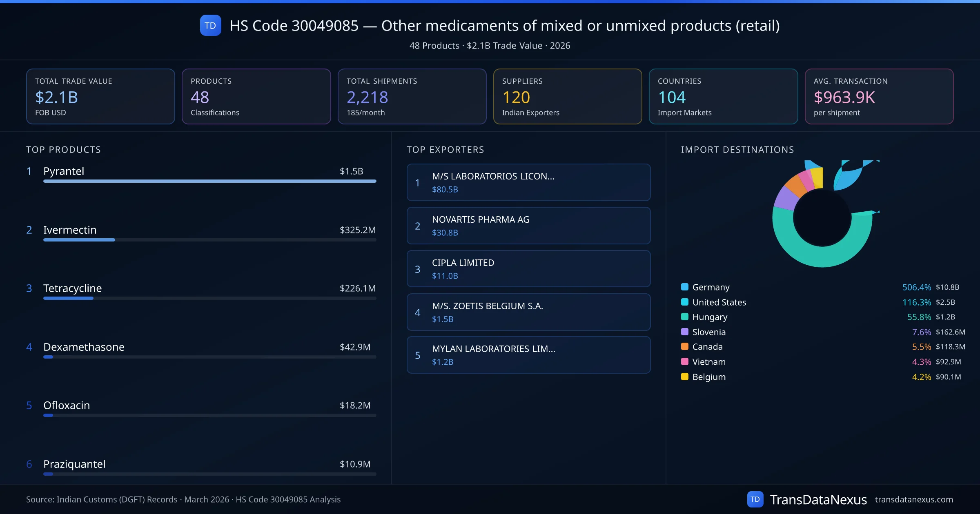Click the TransDataNexus footer logo icon
This screenshot has width=980, height=514.
(755, 499)
